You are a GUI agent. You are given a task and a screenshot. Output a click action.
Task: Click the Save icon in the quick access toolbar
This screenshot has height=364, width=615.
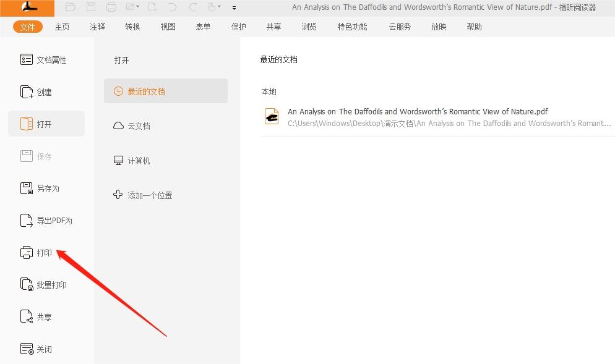91,7
